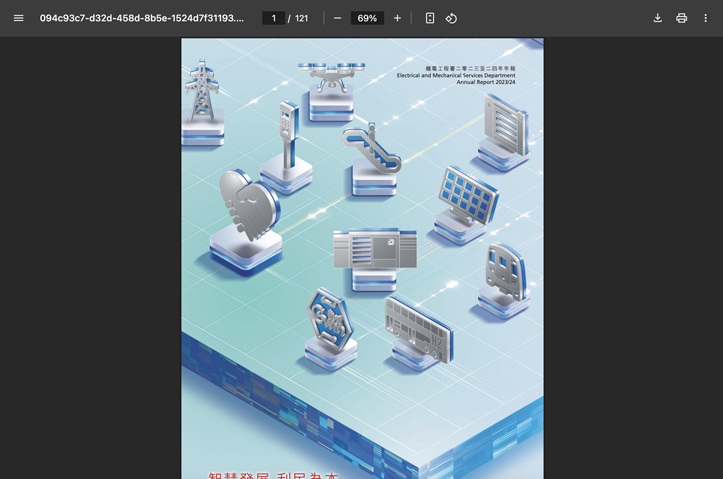Screen dimensions: 723x479
Task: Click the escalator illustration on cover
Action: click(372, 148)
